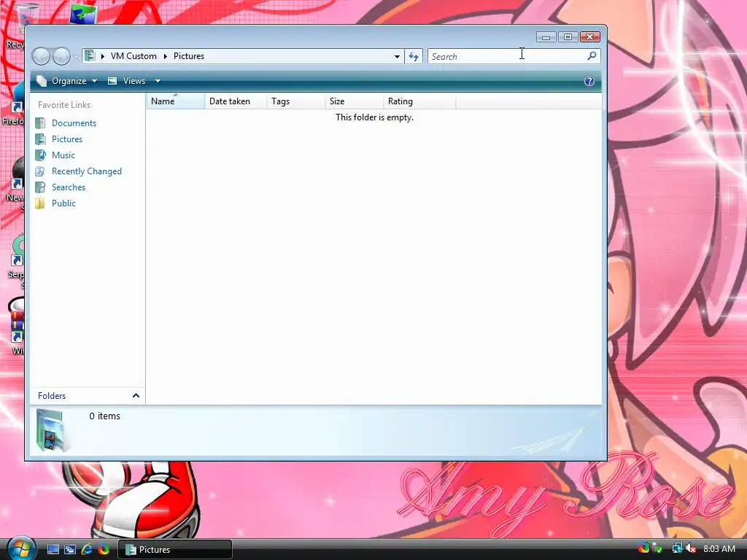
Task: Select VM Custom in the address path
Action: 133,56
